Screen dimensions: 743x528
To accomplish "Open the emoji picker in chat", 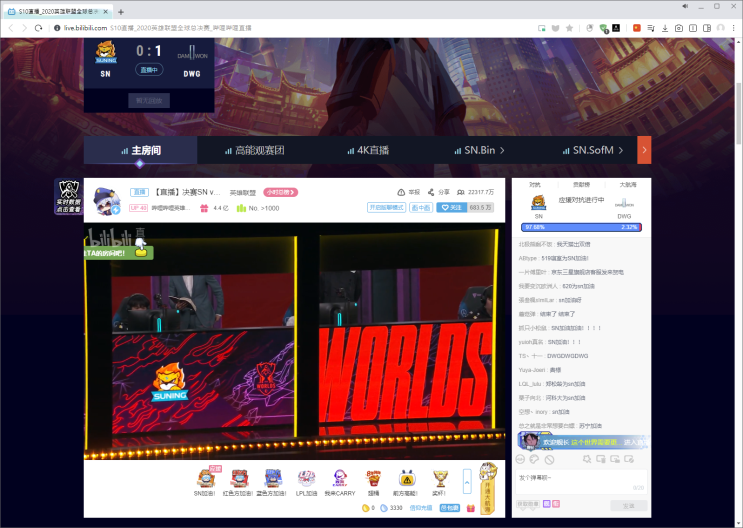I will pos(520,459).
